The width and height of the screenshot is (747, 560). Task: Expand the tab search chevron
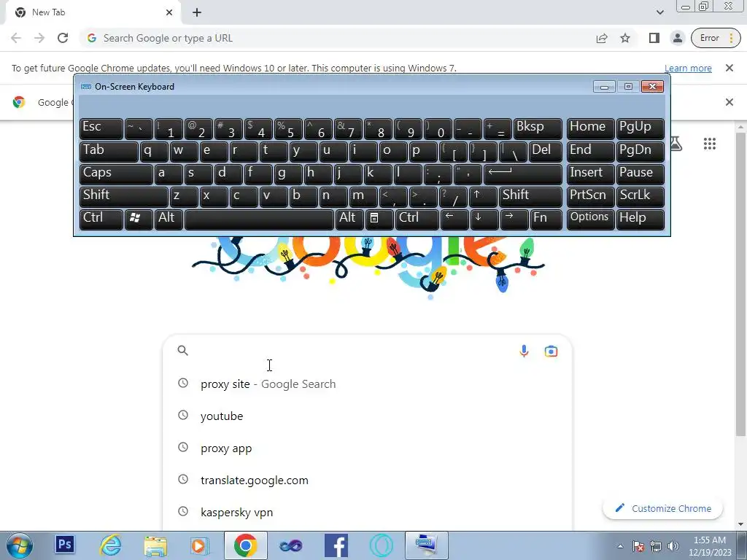(x=659, y=12)
